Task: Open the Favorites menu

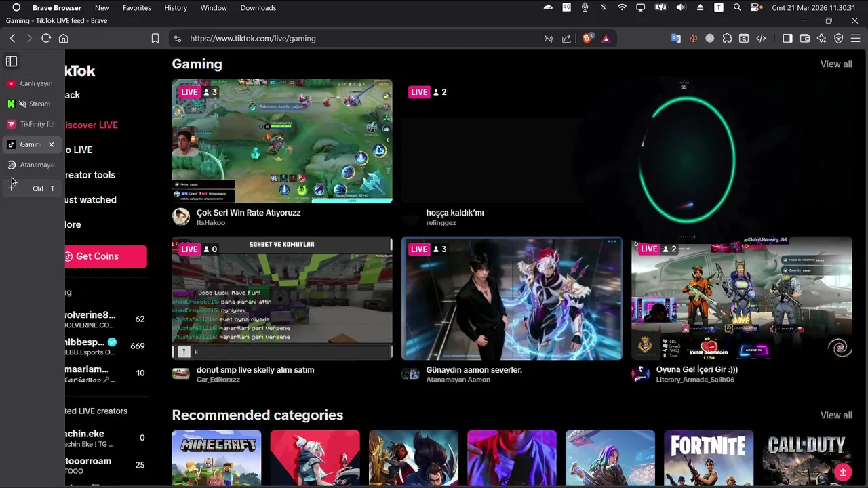Action: (x=137, y=7)
